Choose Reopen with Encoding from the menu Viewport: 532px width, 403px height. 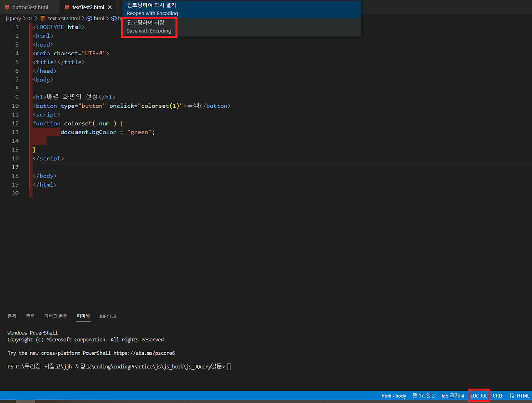(x=152, y=9)
